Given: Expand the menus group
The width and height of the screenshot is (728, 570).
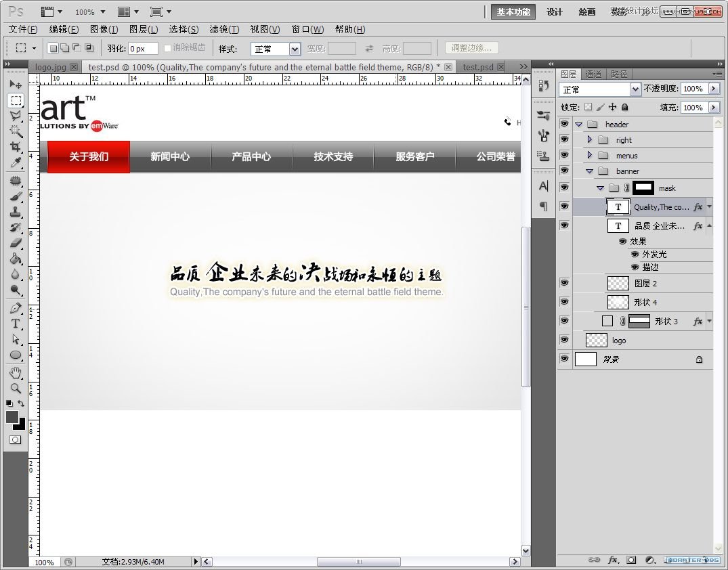Looking at the screenshot, I should (x=589, y=155).
